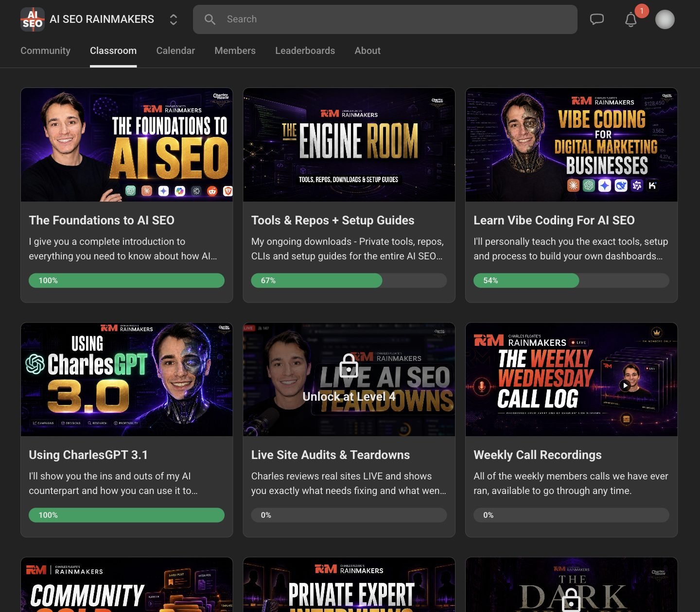
Task: Click the play button on Weekly Wednesday Call Log
Action: [625, 385]
